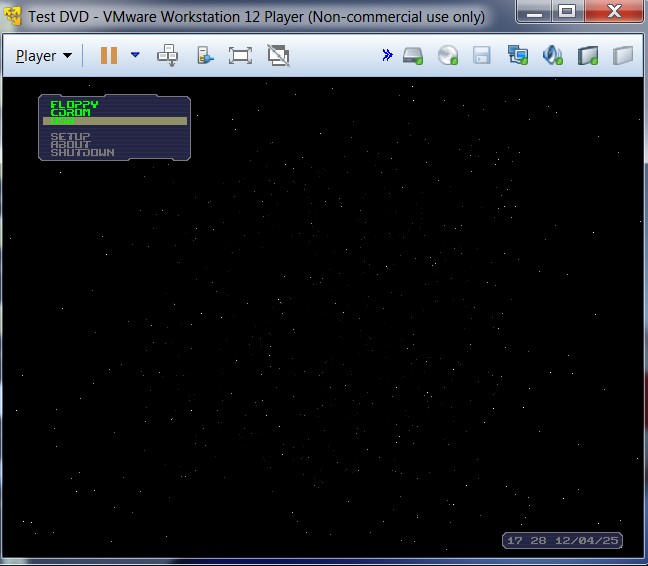This screenshot has width=648, height=566.
Task: Expand the Player menu
Action: (x=44, y=56)
